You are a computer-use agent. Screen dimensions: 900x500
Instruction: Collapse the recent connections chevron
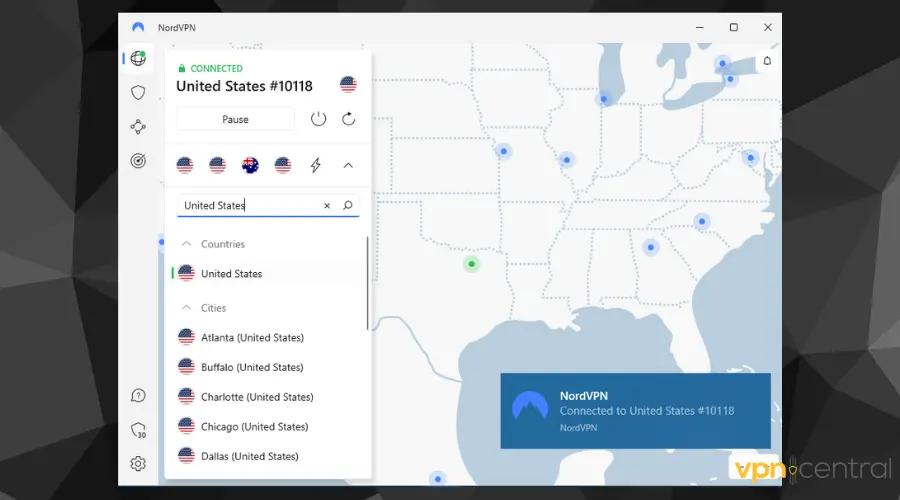[x=348, y=165]
